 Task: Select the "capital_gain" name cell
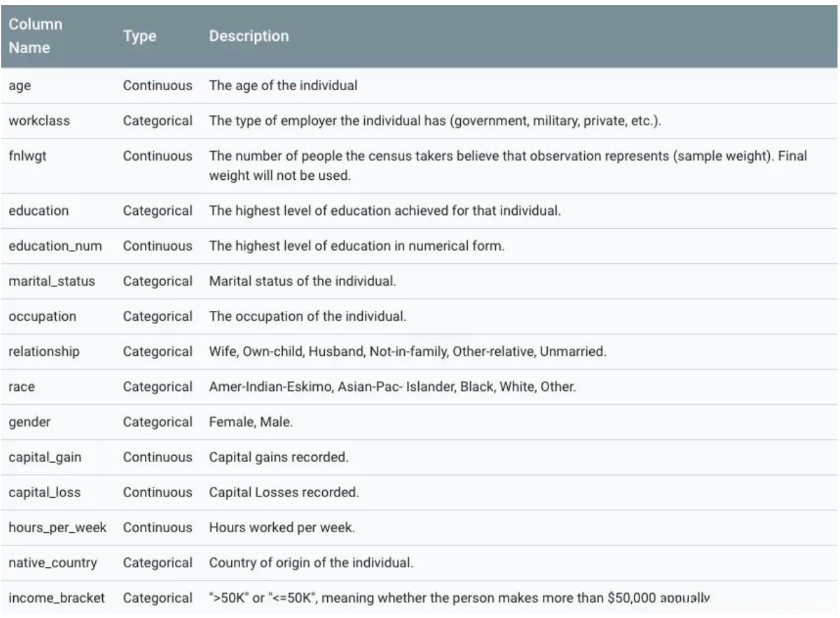point(45,457)
